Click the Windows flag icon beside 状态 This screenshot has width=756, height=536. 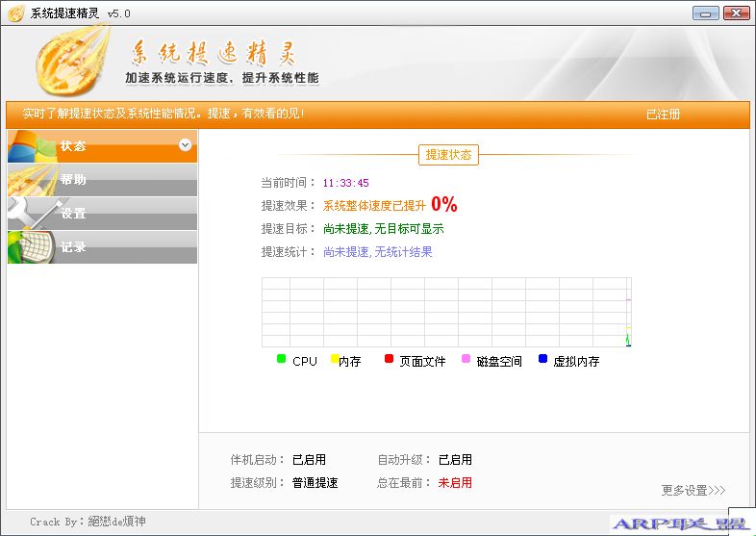[x=31, y=146]
